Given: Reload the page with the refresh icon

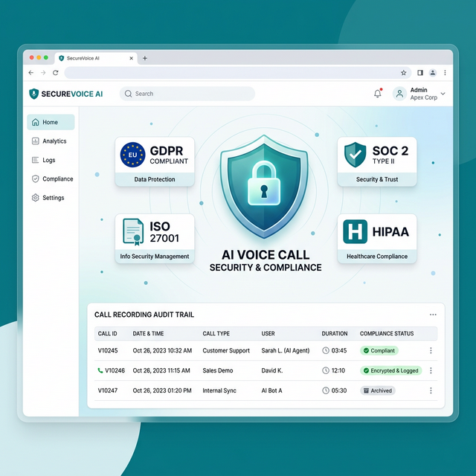Looking at the screenshot, I should coord(56,73).
